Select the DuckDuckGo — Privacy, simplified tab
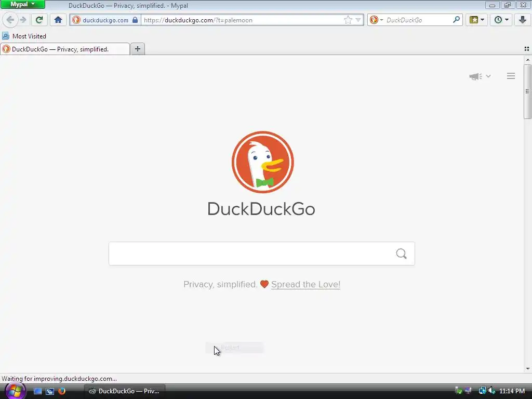Screen dimensions: 532x399 pyautogui.click(x=65, y=49)
